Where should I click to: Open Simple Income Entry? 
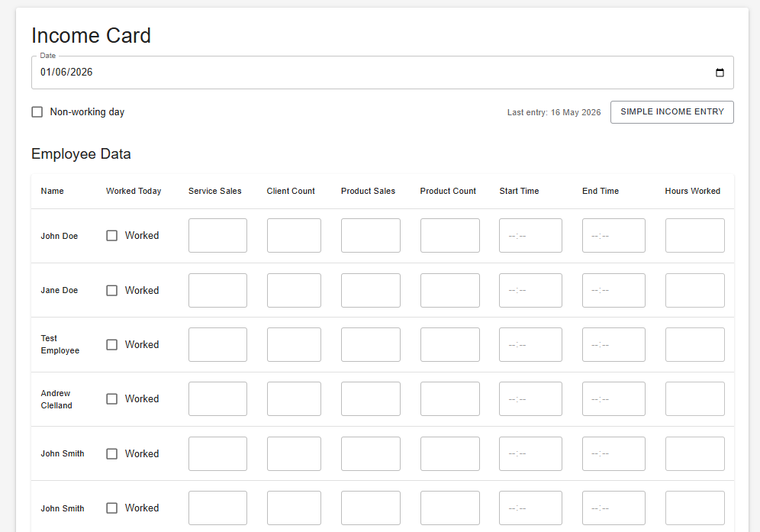coord(671,112)
